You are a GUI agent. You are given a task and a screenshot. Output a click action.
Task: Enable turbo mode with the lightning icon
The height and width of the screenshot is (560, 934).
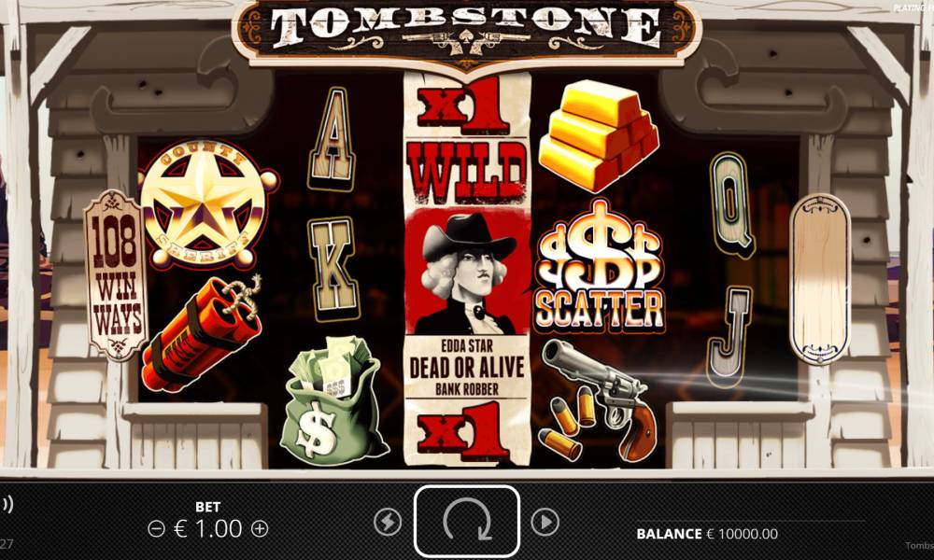(x=388, y=522)
